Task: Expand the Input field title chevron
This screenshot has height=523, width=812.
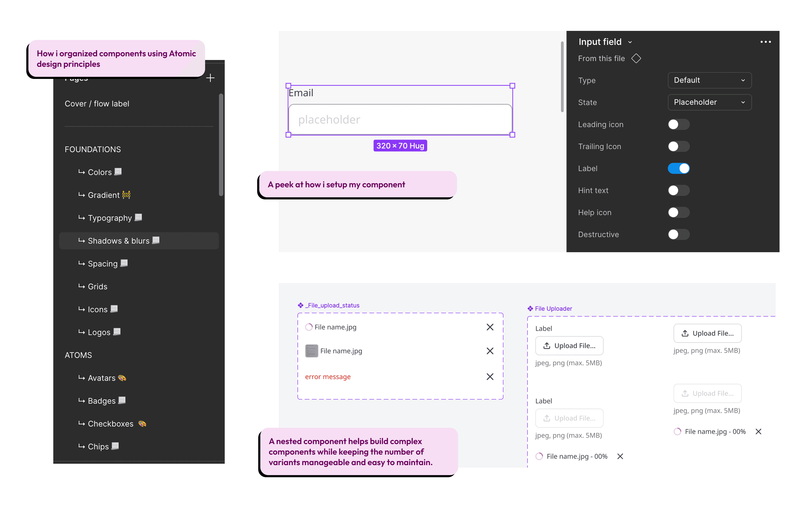Action: click(x=630, y=42)
